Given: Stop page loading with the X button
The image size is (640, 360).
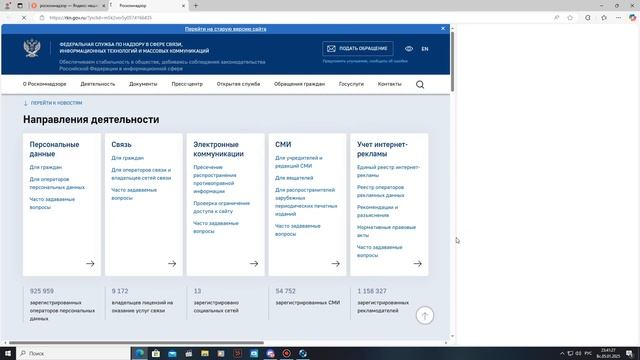Looking at the screenshot, I should pyautogui.click(x=24, y=18).
